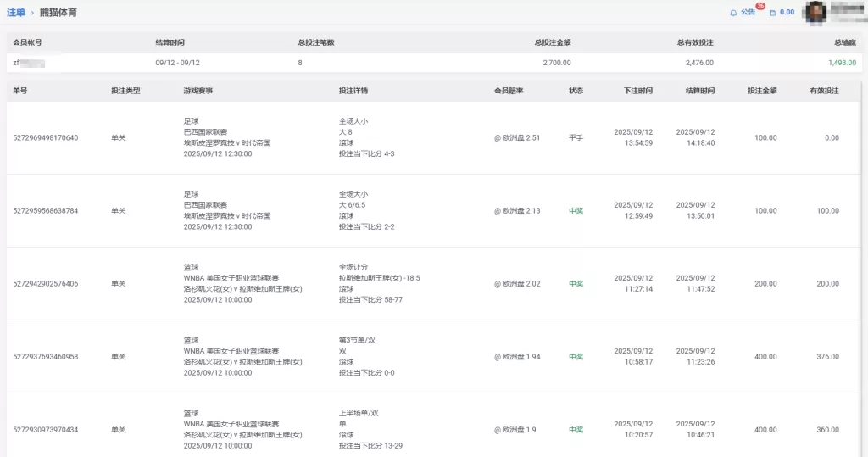
Task: Click the 投注类型 column header
Action: coord(125,90)
